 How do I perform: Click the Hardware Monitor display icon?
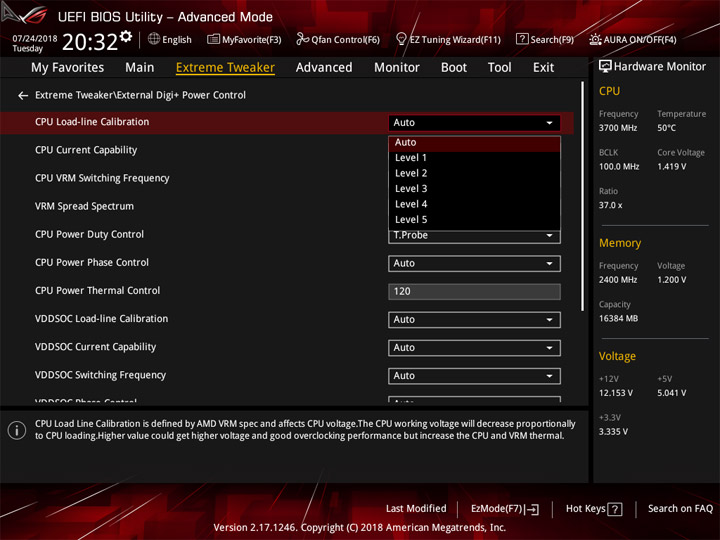[x=605, y=67]
